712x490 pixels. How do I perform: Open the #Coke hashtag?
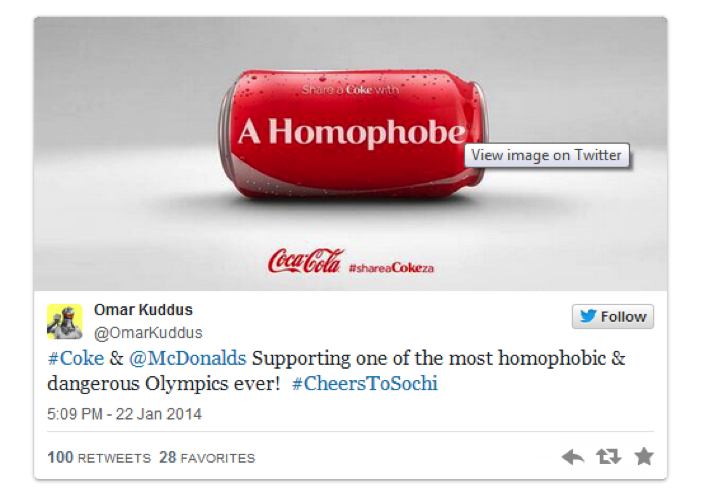pos(76,358)
